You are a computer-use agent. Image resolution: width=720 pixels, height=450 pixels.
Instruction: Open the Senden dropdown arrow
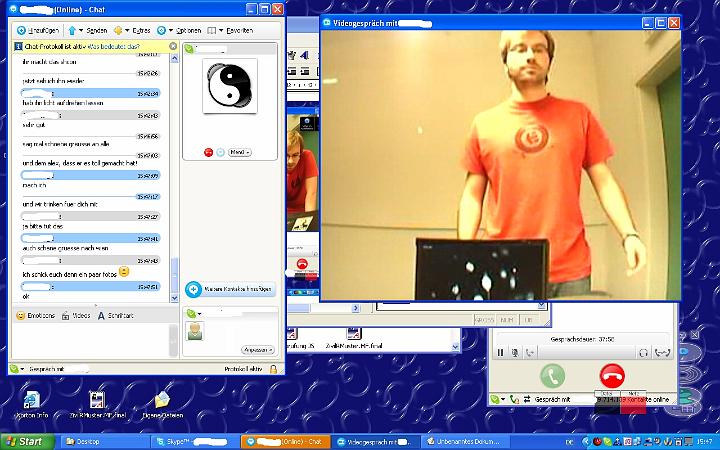[81, 31]
